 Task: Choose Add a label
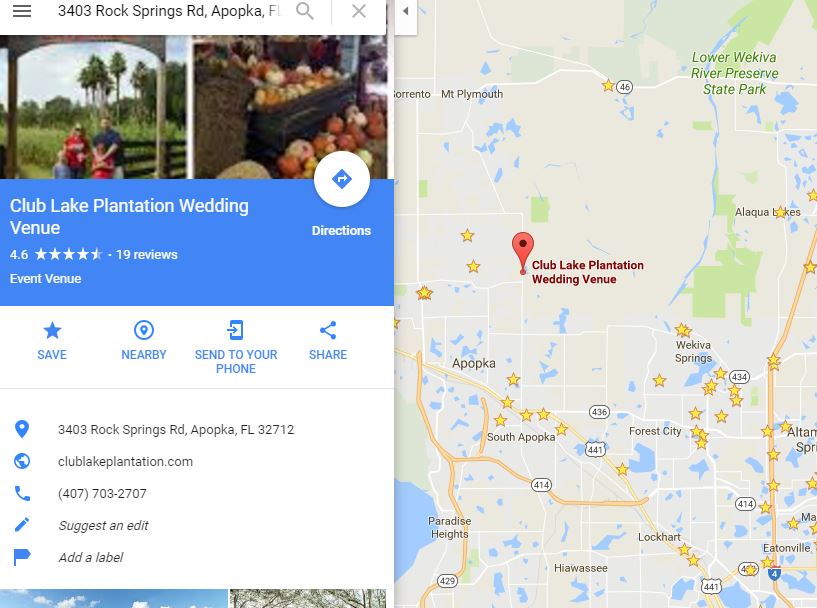(91, 557)
